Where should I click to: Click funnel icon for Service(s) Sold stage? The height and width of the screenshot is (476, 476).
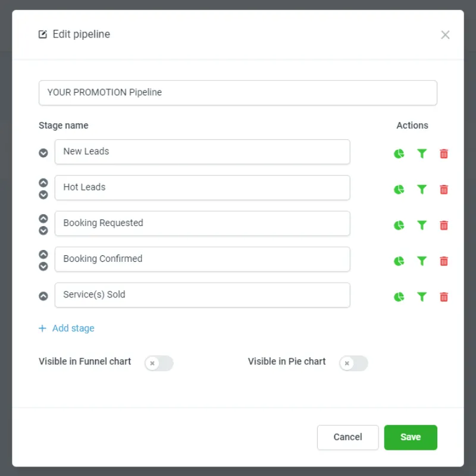click(422, 296)
